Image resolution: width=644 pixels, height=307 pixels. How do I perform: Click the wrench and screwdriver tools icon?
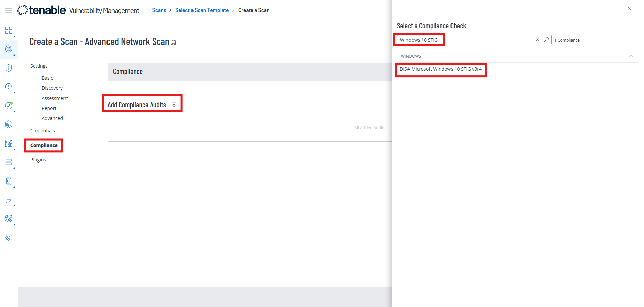(x=9, y=219)
